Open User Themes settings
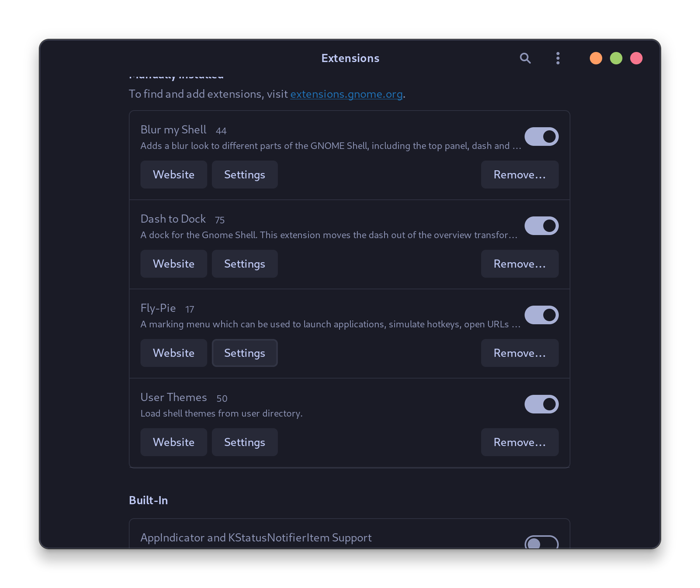The image size is (700, 588). (244, 442)
